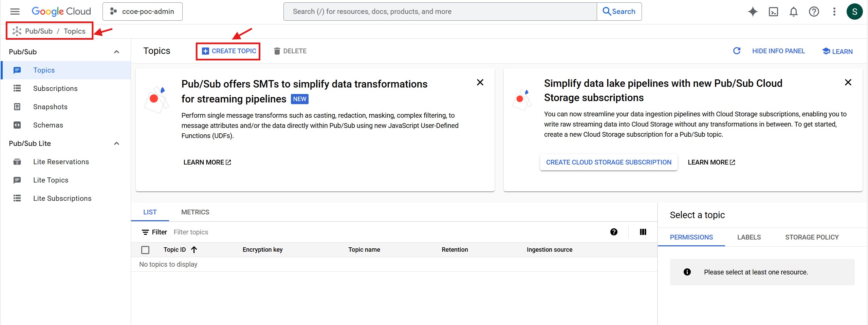
Task: Open column display options icon
Action: 643,232
